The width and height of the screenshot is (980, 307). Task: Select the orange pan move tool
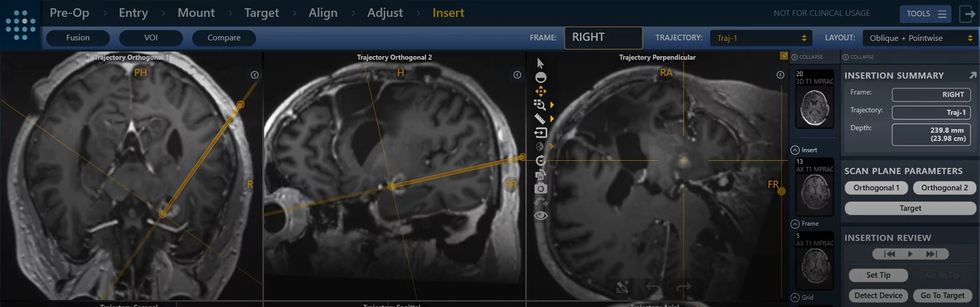pyautogui.click(x=541, y=91)
